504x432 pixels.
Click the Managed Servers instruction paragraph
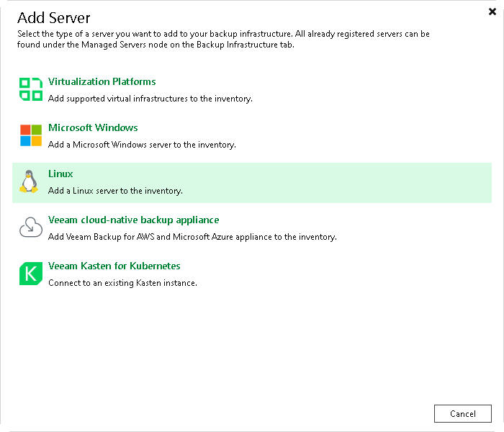coord(223,39)
